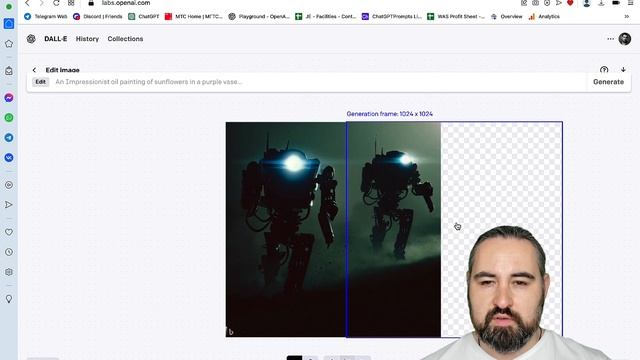Expand the bookmarks overflow chevron
The image size is (640, 360).
pyautogui.click(x=627, y=17)
